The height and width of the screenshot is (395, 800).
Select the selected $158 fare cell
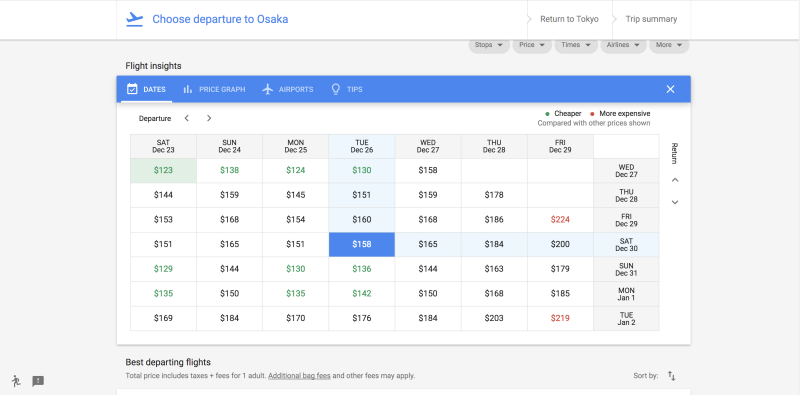[x=362, y=244]
